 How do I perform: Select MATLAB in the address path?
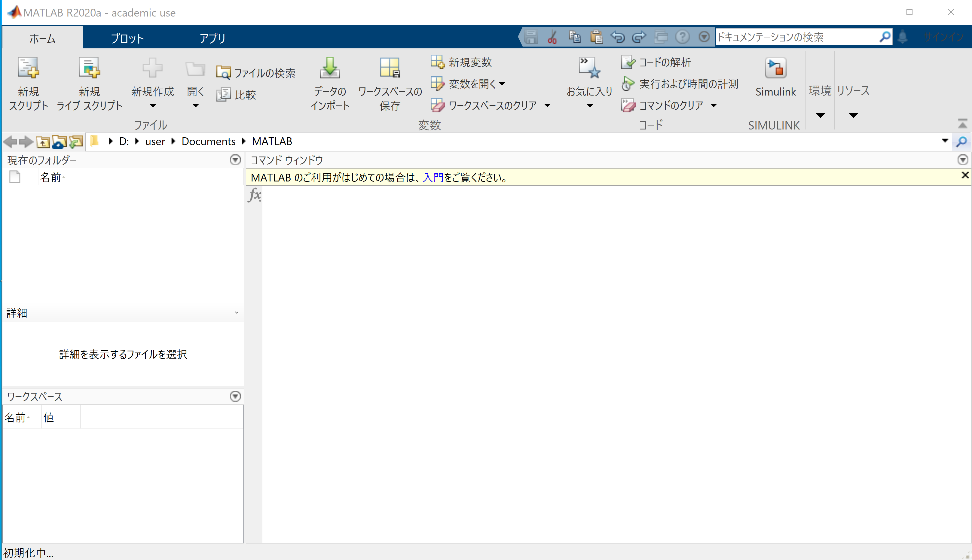tap(272, 142)
